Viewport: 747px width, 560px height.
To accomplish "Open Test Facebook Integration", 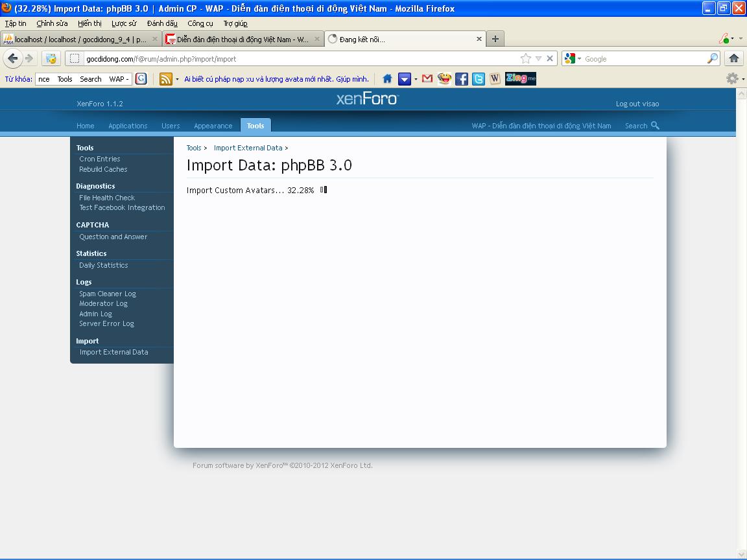I will [122, 207].
